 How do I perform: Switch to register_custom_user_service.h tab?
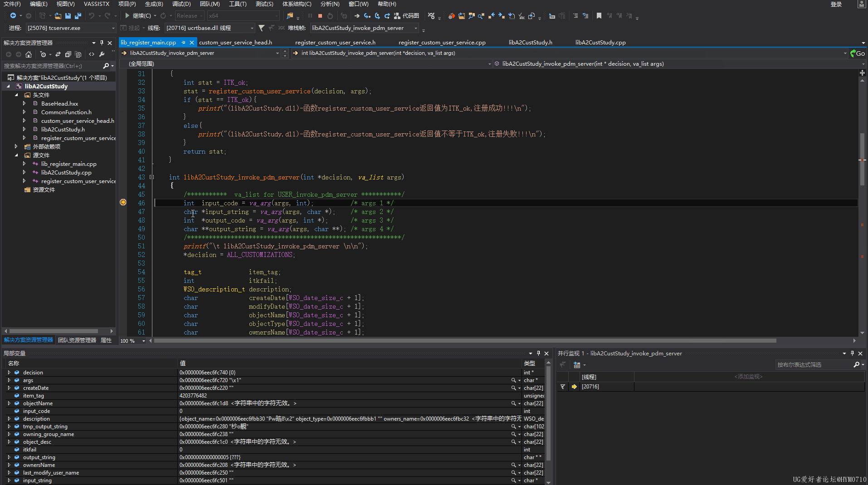click(335, 43)
